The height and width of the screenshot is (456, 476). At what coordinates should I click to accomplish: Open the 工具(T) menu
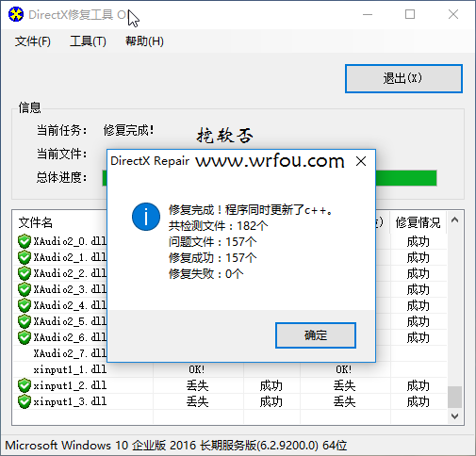click(x=88, y=41)
